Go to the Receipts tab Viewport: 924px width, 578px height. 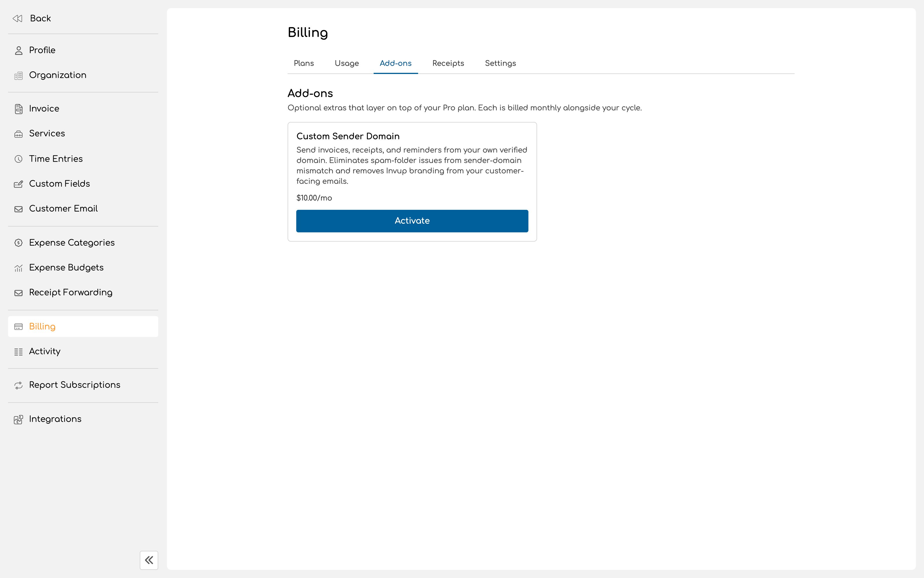coord(448,64)
